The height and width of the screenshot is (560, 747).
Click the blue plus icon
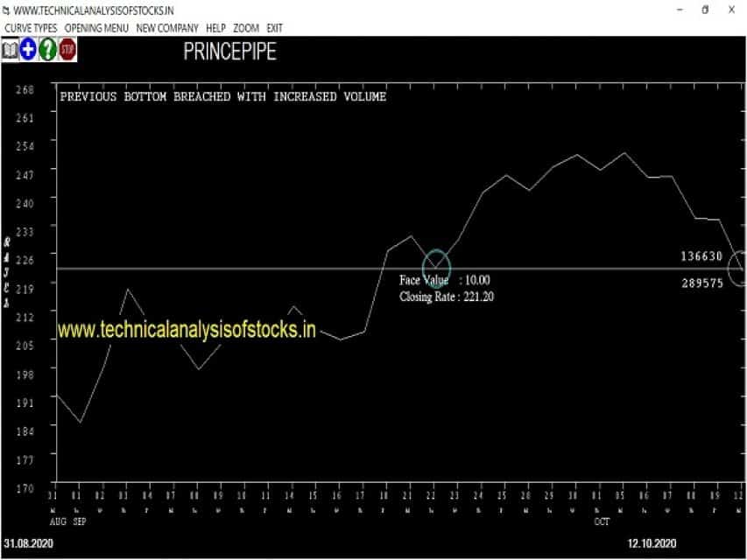28,50
